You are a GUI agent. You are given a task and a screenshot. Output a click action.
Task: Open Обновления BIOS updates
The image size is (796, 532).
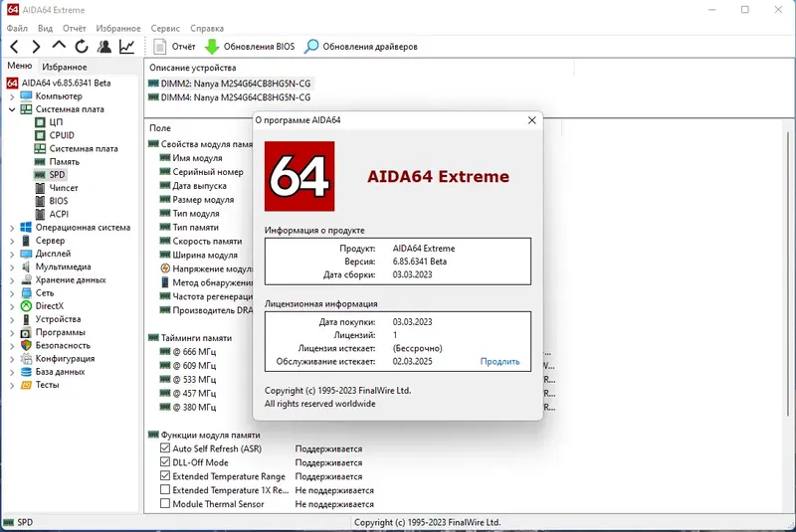pyautogui.click(x=250, y=47)
